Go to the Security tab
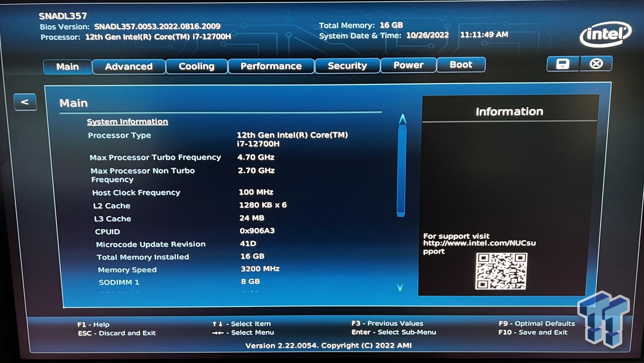 click(347, 66)
